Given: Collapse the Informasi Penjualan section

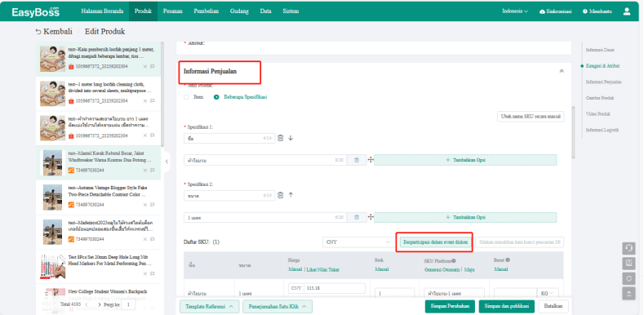Looking at the screenshot, I should [x=562, y=71].
